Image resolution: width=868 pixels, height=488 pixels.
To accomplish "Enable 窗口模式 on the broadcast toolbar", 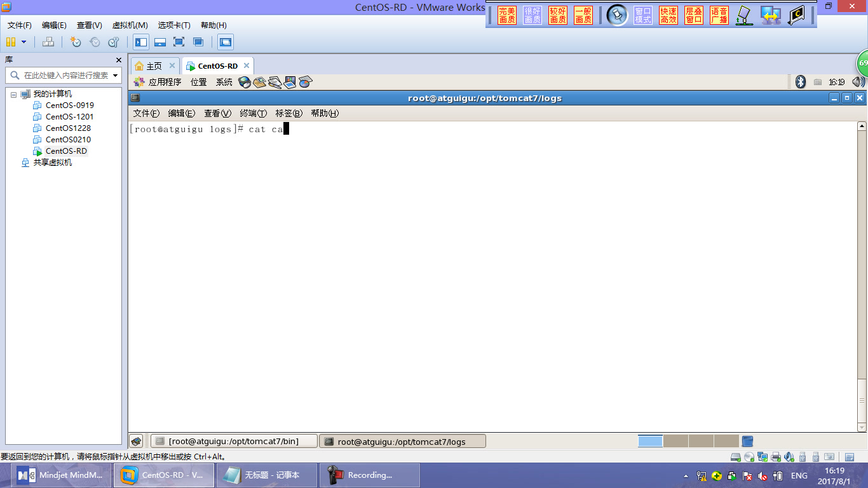I will [643, 16].
